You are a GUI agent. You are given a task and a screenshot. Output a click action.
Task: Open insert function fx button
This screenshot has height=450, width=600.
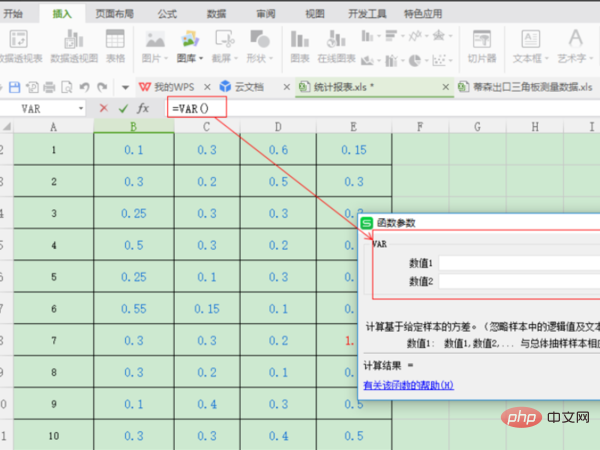pos(143,108)
